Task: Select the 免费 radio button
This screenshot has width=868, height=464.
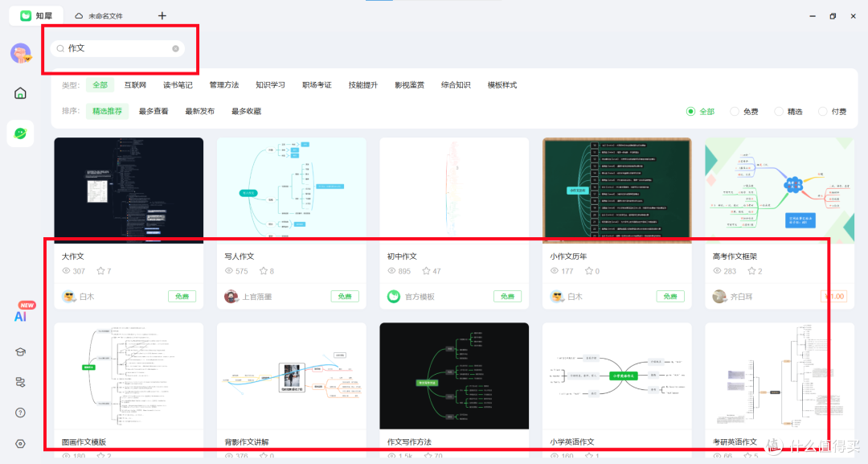Action: pos(735,111)
